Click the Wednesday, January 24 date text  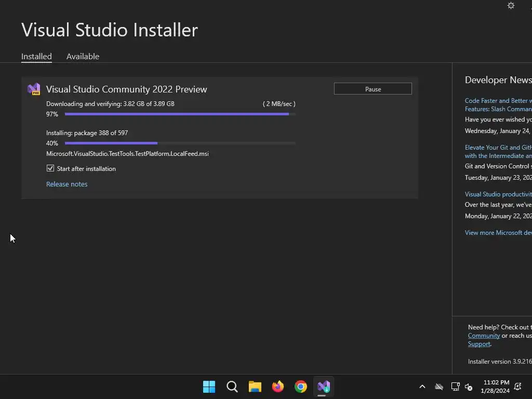click(498, 130)
